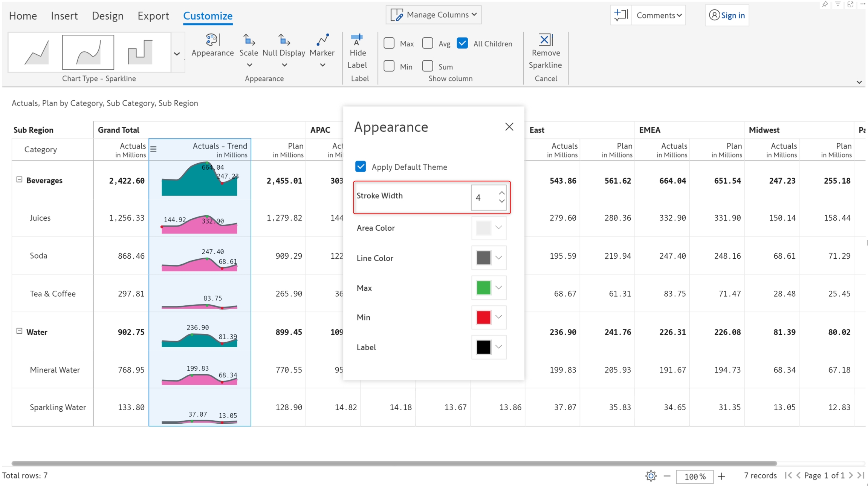Uncheck the All Children checkbox
This screenshot has height=486, width=868.
coord(462,43)
